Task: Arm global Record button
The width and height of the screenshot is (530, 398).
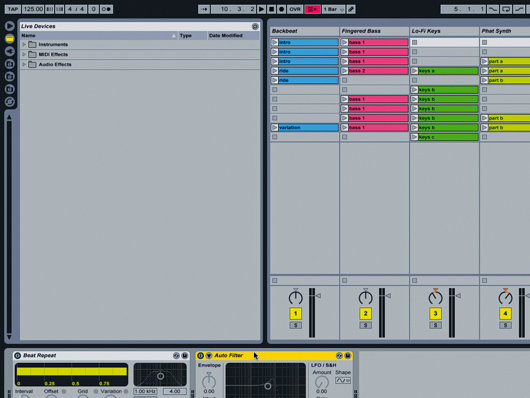Action: pos(281,9)
